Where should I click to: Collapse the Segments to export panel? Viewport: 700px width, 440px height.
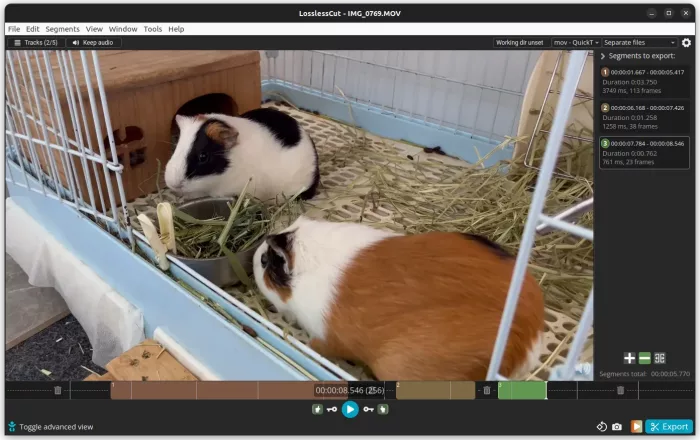point(603,56)
